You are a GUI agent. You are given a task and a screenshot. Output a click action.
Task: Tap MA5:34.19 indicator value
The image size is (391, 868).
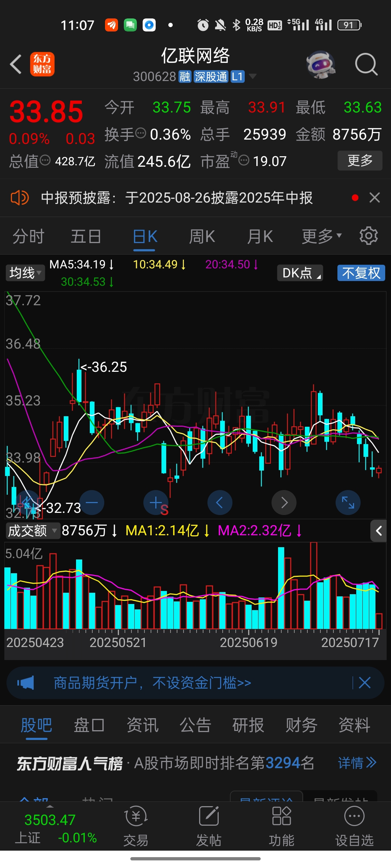81,264
